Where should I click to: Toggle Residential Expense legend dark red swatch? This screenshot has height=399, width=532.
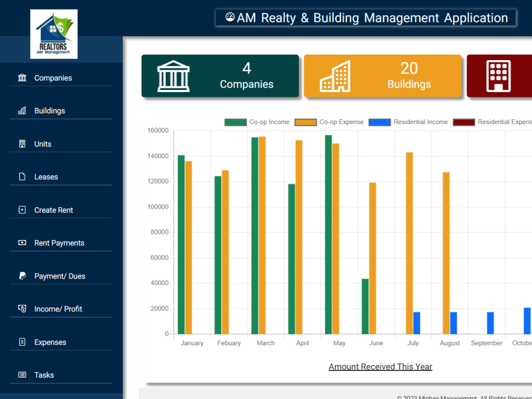click(464, 122)
